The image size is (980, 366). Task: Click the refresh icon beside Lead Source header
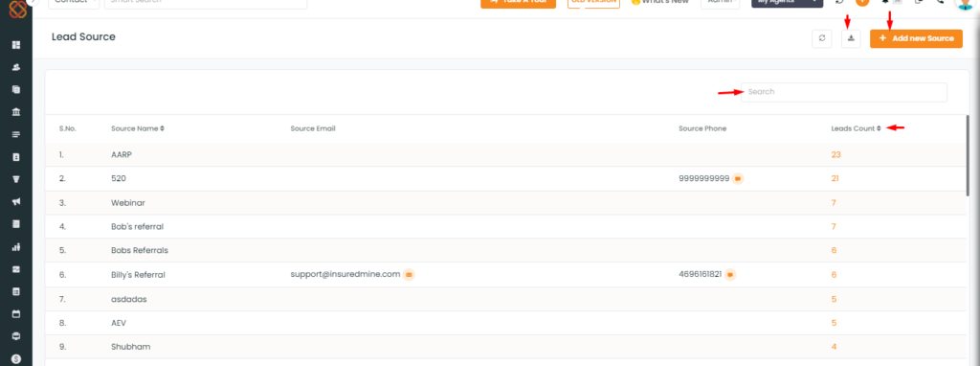pos(822,38)
